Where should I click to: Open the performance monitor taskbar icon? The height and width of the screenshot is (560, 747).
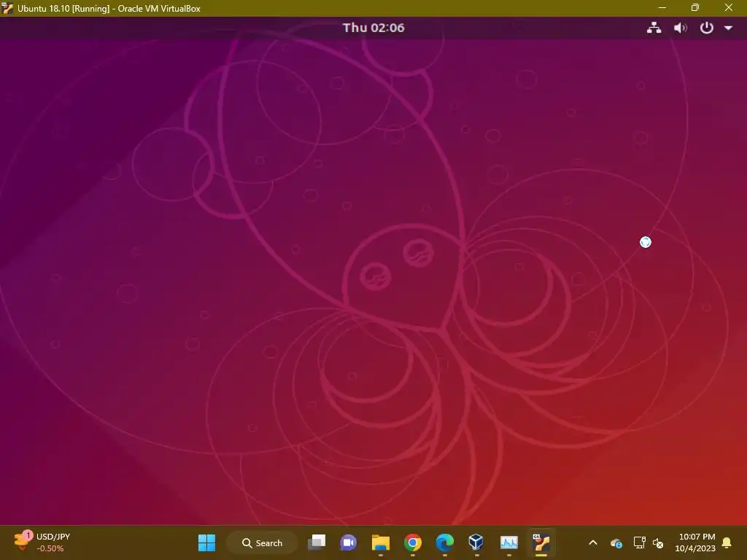pos(508,542)
